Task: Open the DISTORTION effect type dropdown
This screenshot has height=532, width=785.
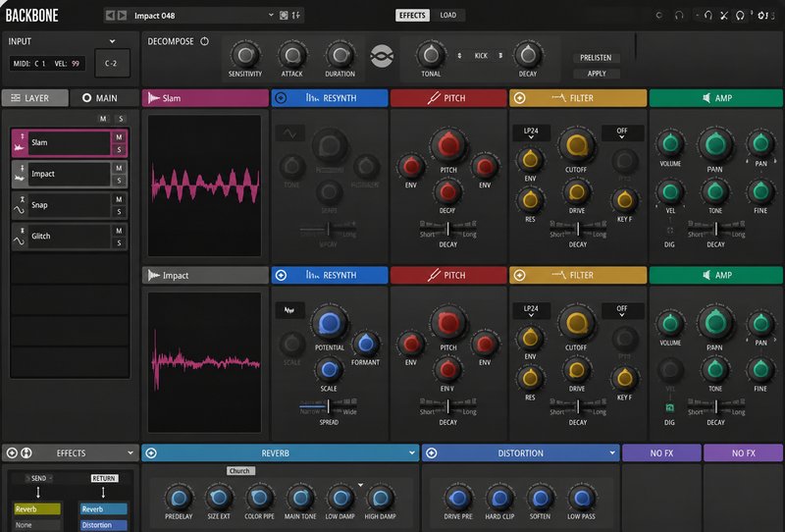Action: 611,452
